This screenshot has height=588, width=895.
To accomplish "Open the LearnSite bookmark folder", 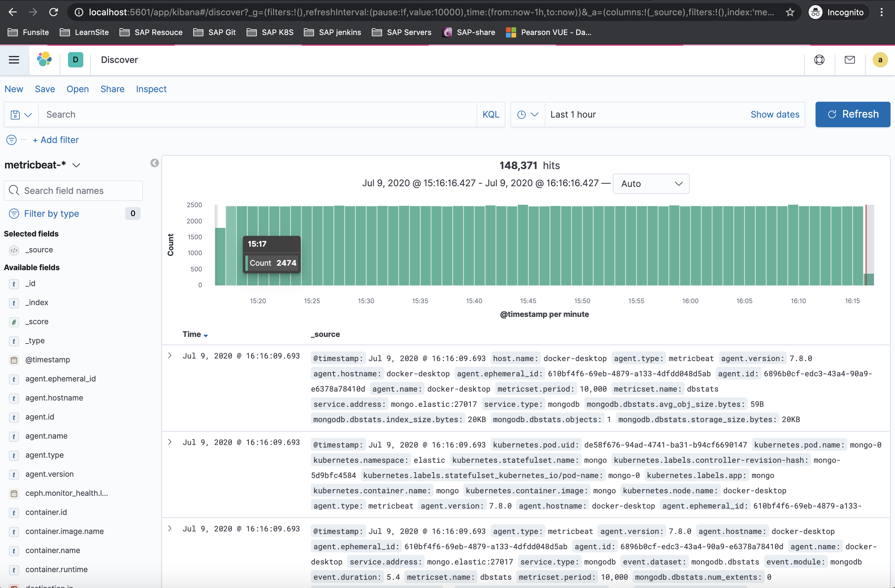I will (84, 32).
